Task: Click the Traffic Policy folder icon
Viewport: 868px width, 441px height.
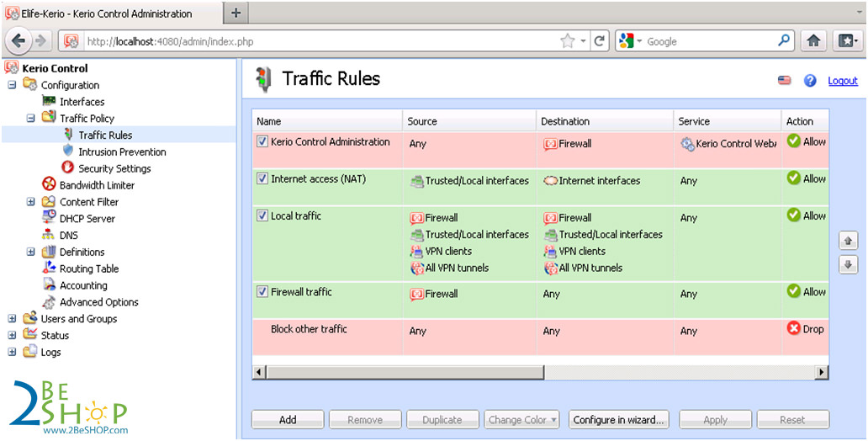Action: click(x=50, y=118)
